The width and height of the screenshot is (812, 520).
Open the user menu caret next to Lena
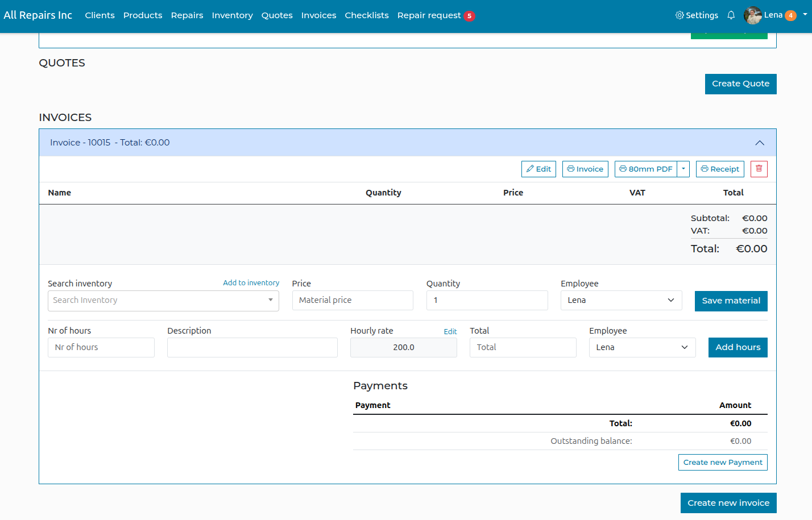point(805,15)
